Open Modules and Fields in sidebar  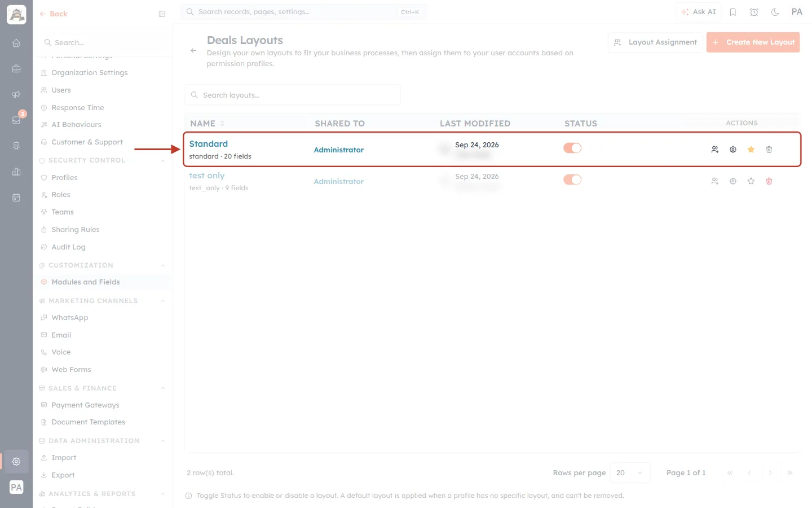[x=103, y=282]
